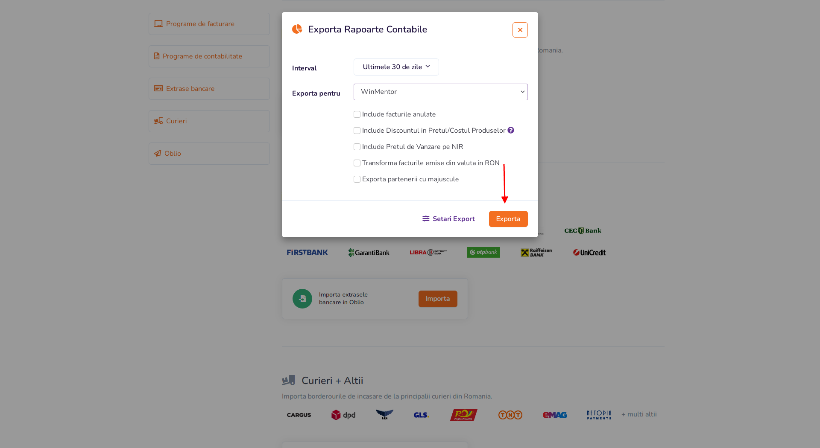Expand the WinMentor export target dropdown
Image resolution: width=820 pixels, height=448 pixels.
point(440,91)
